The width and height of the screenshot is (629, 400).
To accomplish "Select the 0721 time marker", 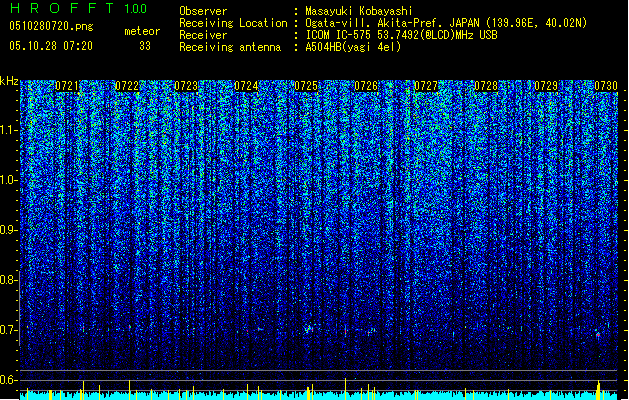I will (67, 86).
